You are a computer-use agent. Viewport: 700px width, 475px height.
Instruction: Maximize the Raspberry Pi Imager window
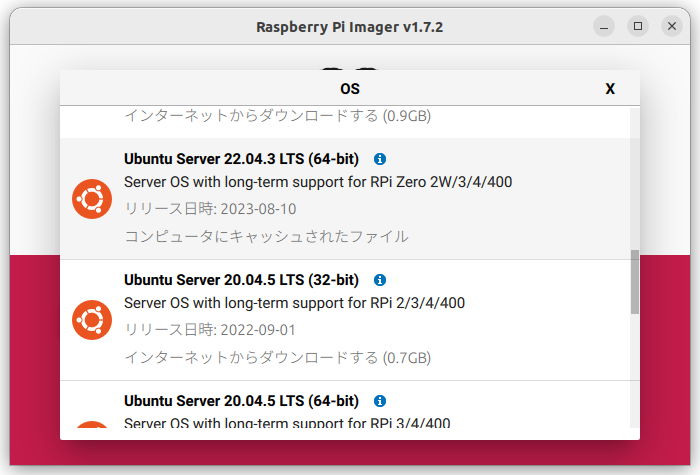tap(638, 26)
